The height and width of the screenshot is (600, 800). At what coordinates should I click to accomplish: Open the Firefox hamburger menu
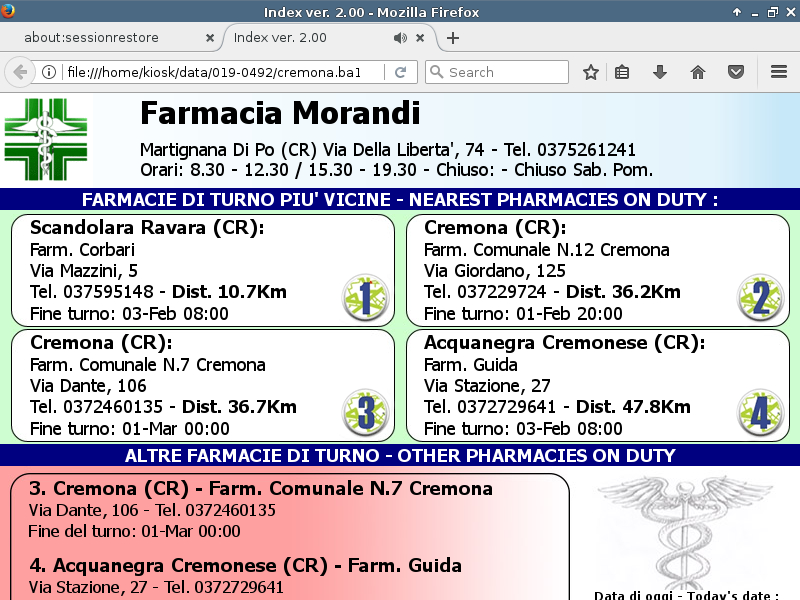(x=779, y=72)
